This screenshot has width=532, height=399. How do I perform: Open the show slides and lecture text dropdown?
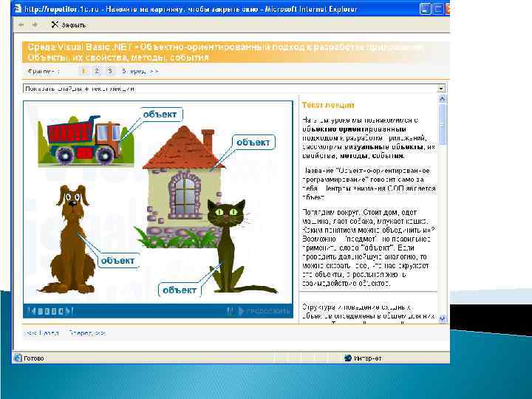click(234, 89)
